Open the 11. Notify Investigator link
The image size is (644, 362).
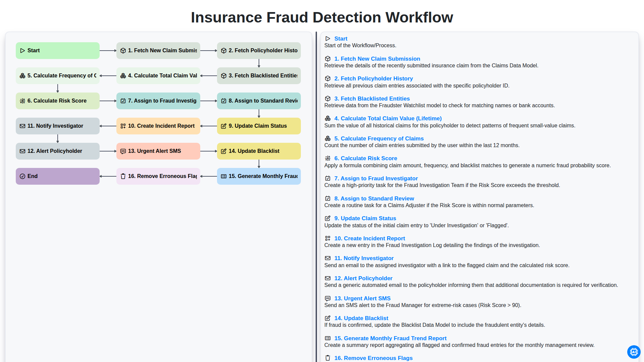pos(364,258)
